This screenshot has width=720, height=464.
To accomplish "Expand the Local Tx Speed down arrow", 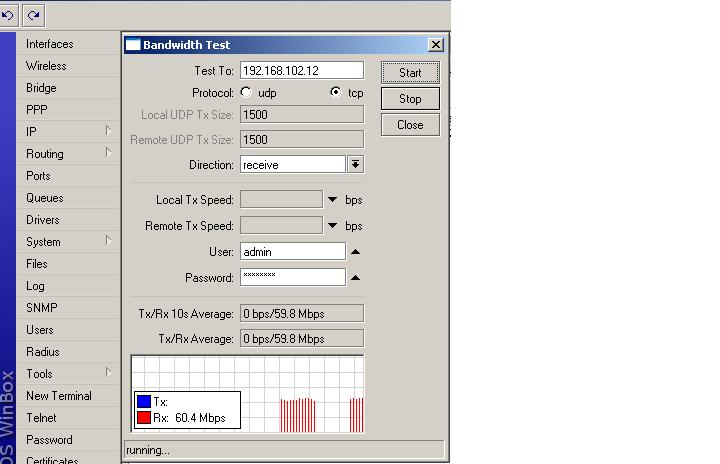I will pyautogui.click(x=332, y=200).
